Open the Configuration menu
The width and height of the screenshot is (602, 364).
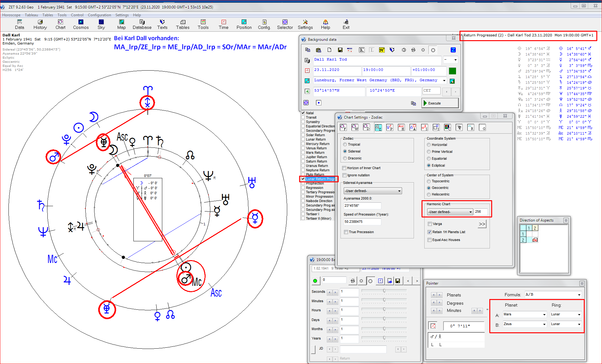click(x=99, y=15)
